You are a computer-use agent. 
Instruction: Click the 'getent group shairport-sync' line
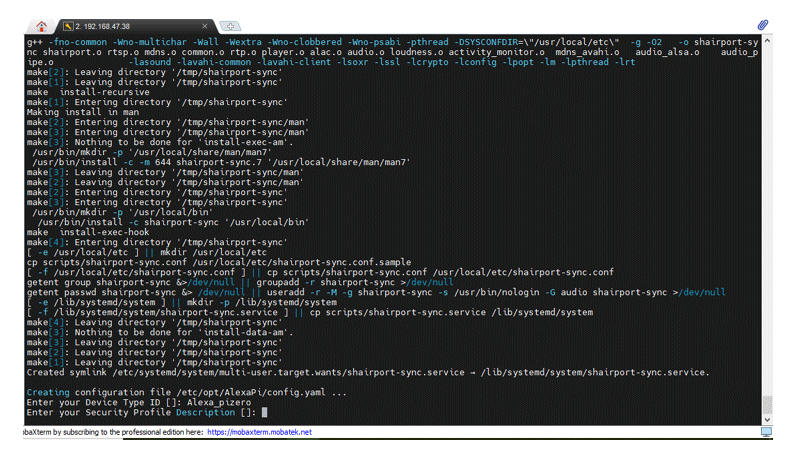[x=240, y=282]
